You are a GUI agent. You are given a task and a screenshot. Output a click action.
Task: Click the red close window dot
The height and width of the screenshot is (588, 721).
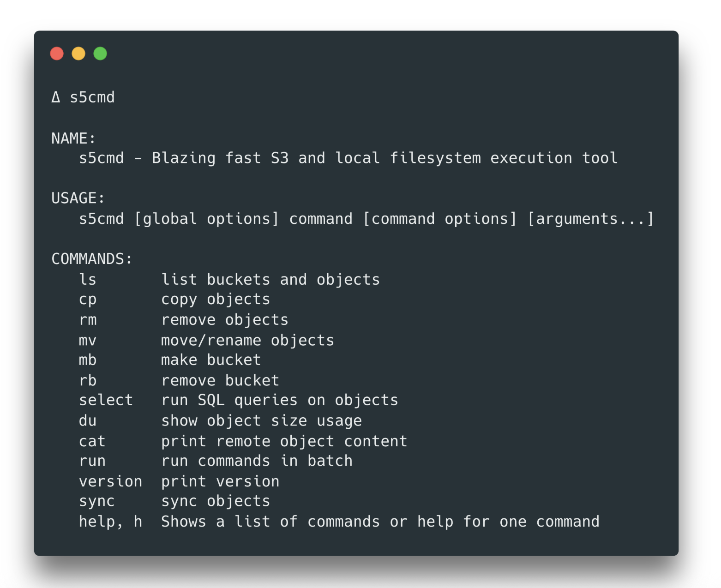57,54
